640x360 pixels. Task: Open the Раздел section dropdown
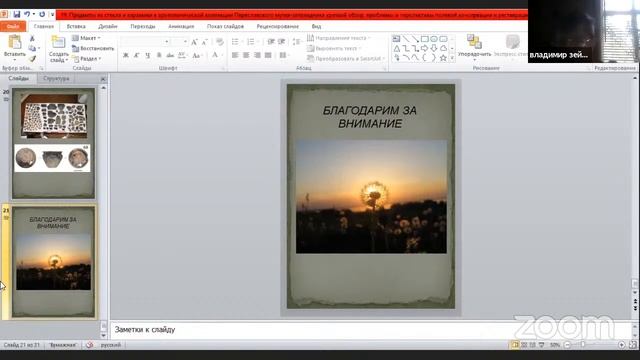[87, 59]
